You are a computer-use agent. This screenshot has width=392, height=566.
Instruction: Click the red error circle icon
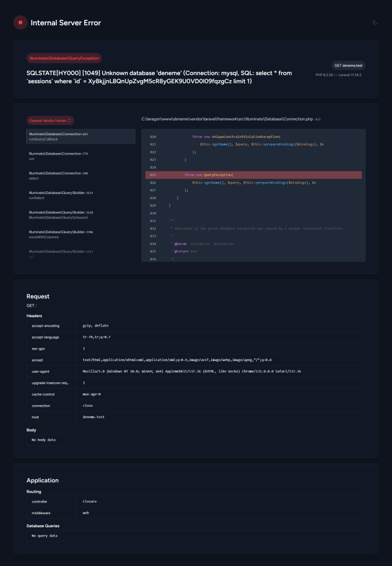[20, 23]
